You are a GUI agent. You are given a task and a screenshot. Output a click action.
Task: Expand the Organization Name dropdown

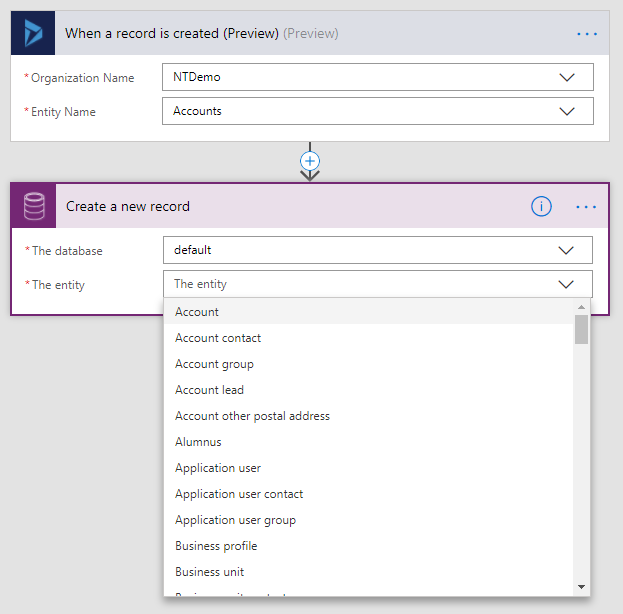(x=567, y=77)
